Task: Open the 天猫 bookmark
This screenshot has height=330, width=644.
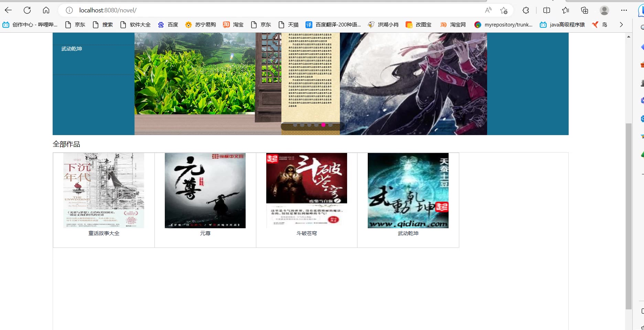Action: 288,25
